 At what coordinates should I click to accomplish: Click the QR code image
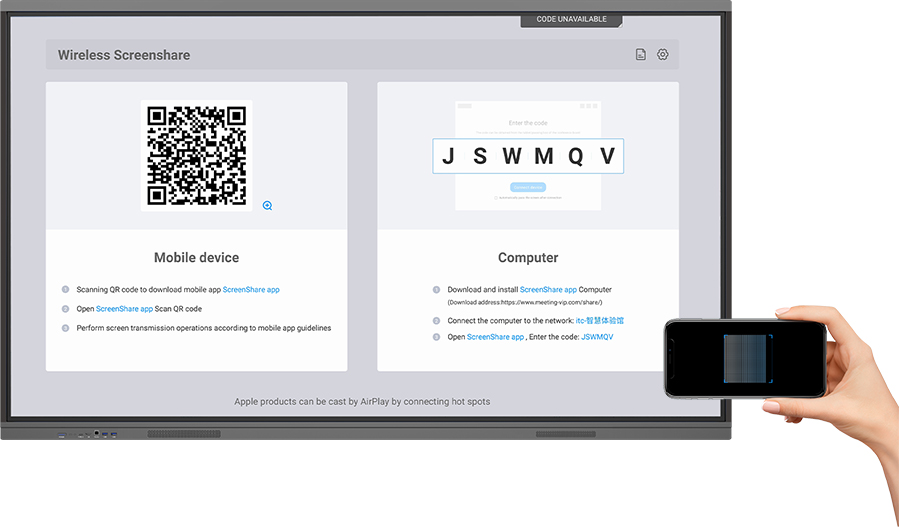click(x=197, y=155)
